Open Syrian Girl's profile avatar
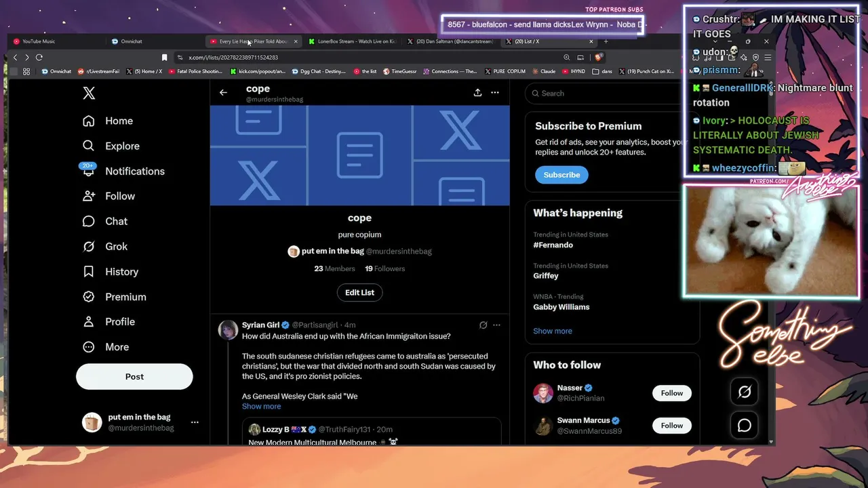The image size is (868, 488). tap(228, 329)
